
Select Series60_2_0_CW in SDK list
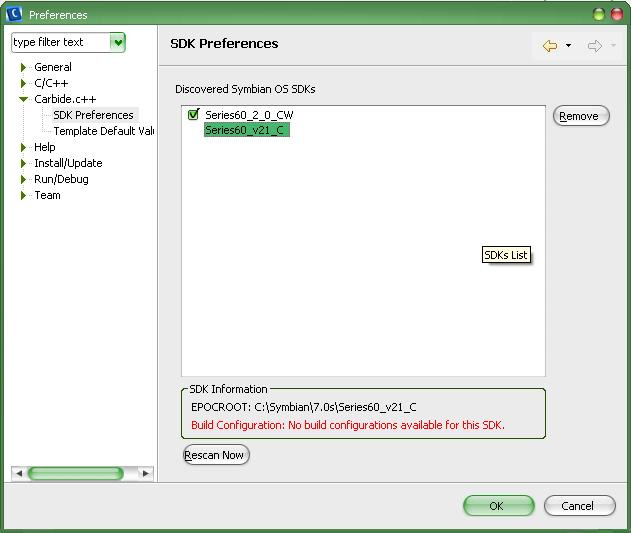[249, 115]
